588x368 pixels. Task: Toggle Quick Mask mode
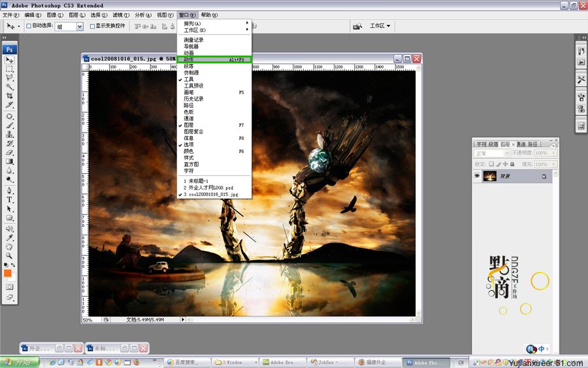click(x=9, y=287)
